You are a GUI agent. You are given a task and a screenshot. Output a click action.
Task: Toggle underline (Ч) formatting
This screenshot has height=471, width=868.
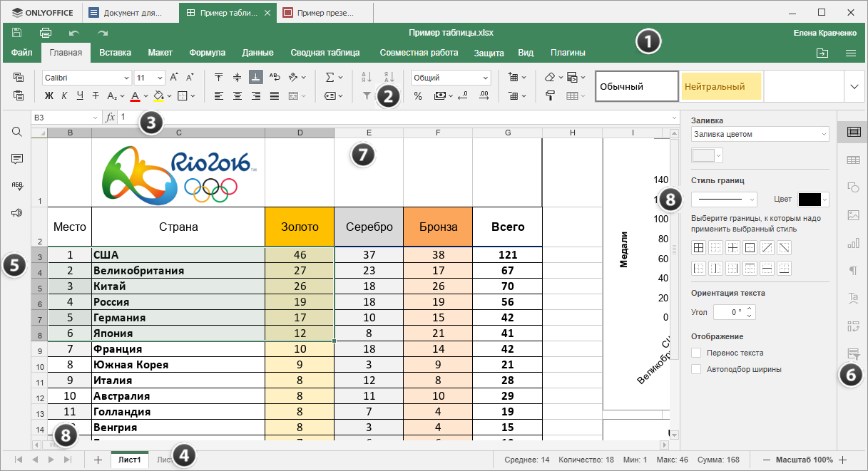[80, 95]
